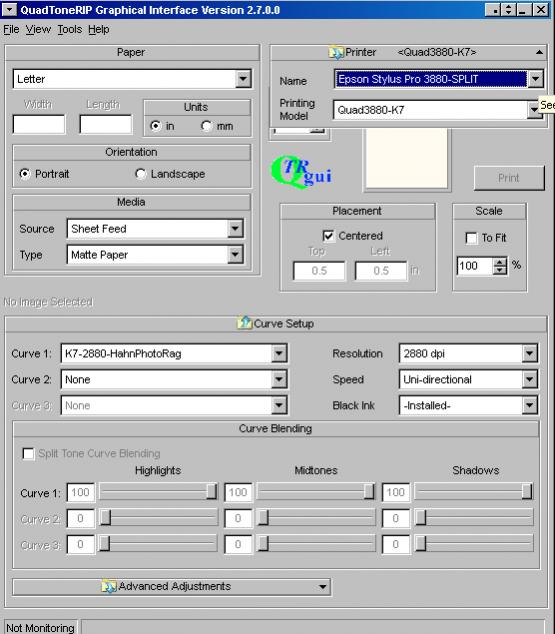The image size is (555, 634).
Task: Open the Help menu
Action: point(99,30)
